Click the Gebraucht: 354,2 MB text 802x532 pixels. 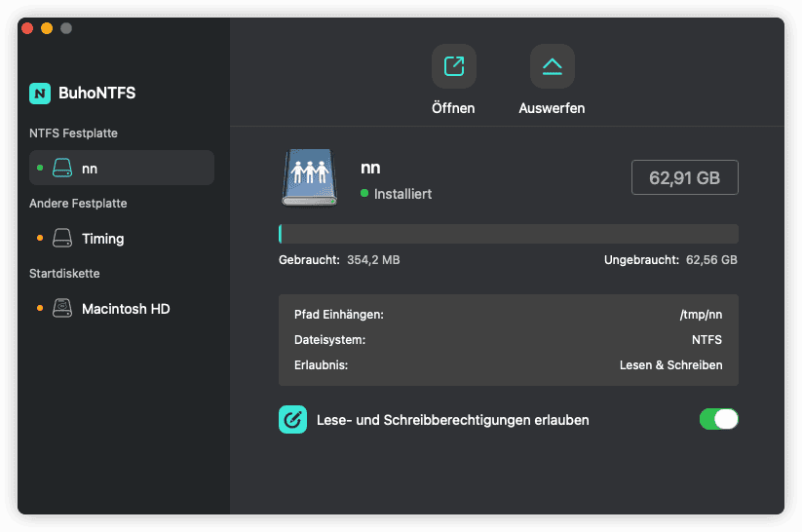click(x=339, y=260)
